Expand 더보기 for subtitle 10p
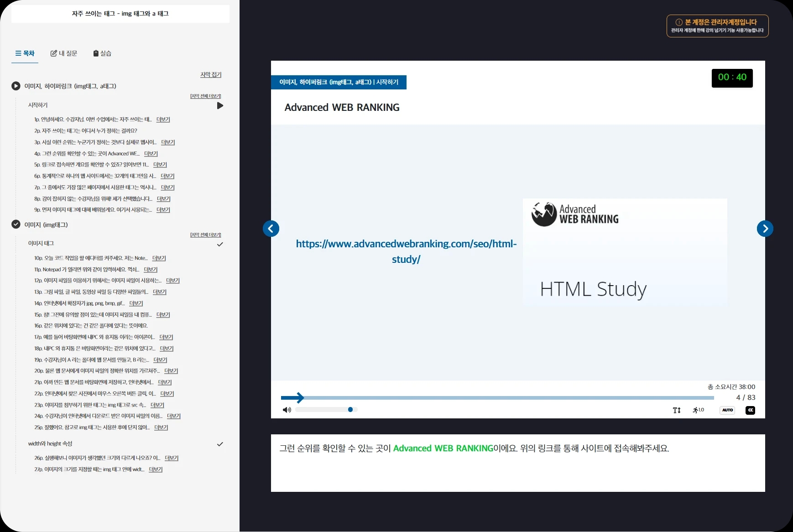793x532 pixels. click(x=159, y=258)
